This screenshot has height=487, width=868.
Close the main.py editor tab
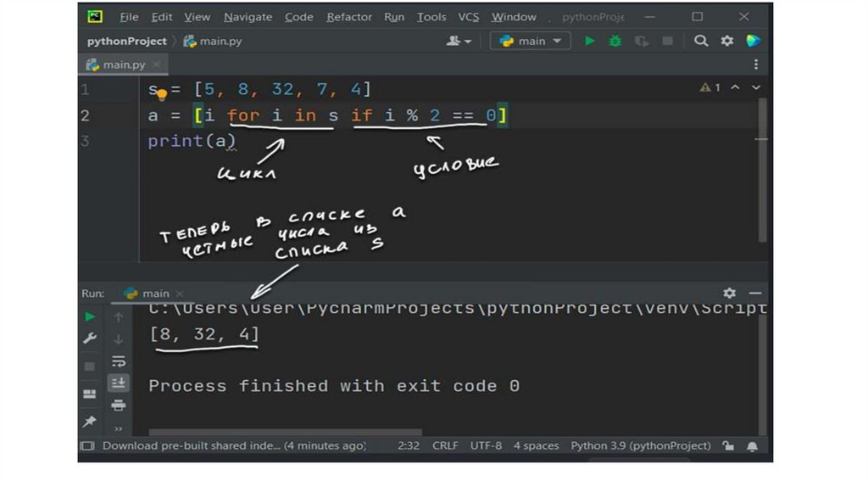tap(157, 64)
